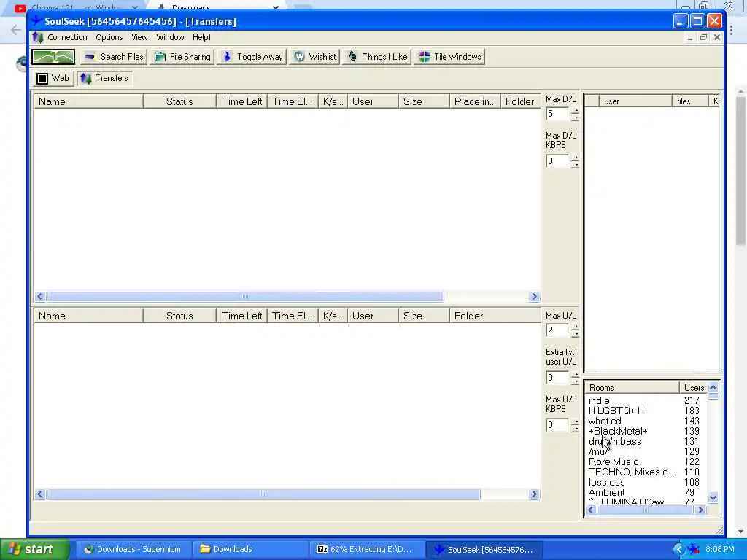Click the Max D/L value field
The width and height of the screenshot is (747, 560).
point(557,114)
